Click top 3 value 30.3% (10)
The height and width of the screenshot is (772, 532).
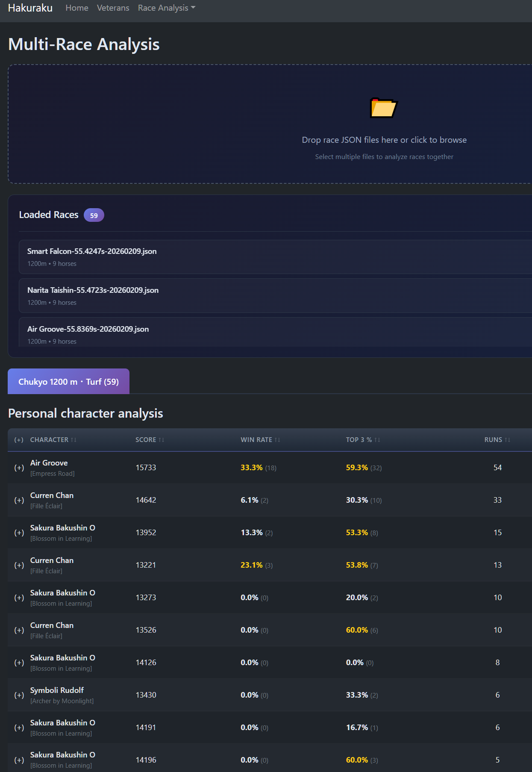point(364,500)
